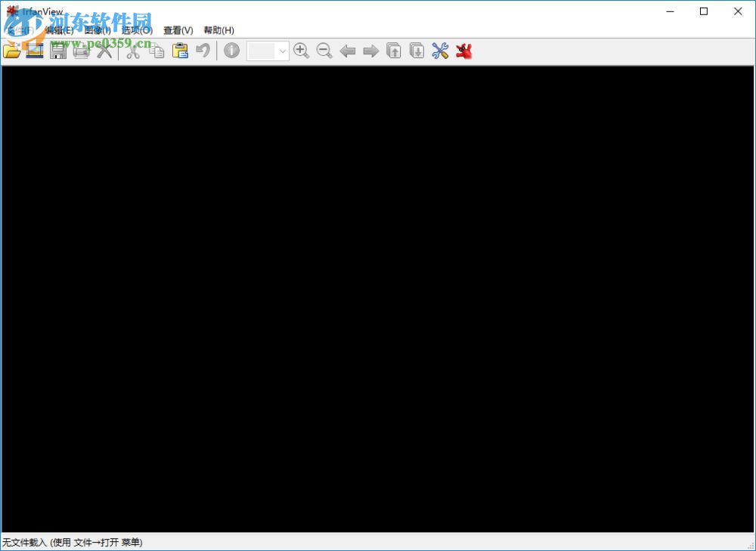Open About IrfanView with the red mascot icon
756x551 pixels.
click(464, 51)
